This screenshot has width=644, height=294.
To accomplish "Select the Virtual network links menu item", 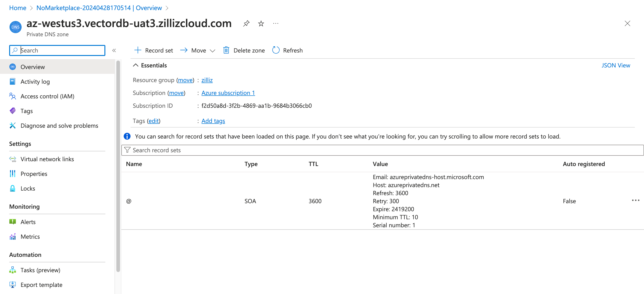I will pyautogui.click(x=47, y=159).
